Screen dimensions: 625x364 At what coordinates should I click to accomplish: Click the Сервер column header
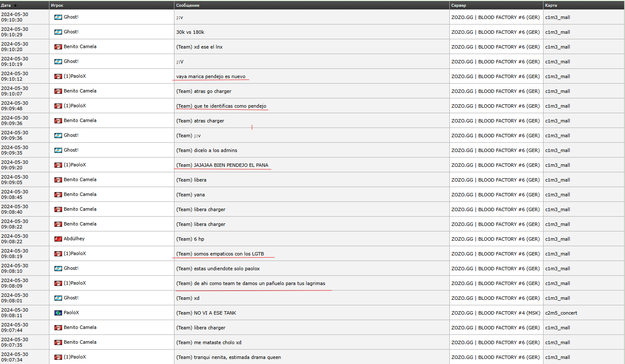pyautogui.click(x=459, y=5)
